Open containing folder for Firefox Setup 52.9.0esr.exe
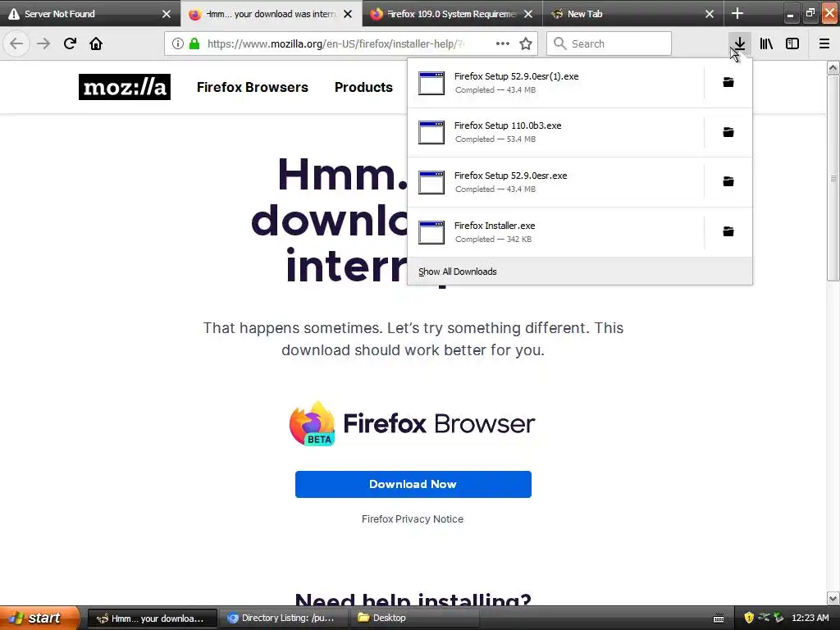840x630 pixels. point(728,181)
